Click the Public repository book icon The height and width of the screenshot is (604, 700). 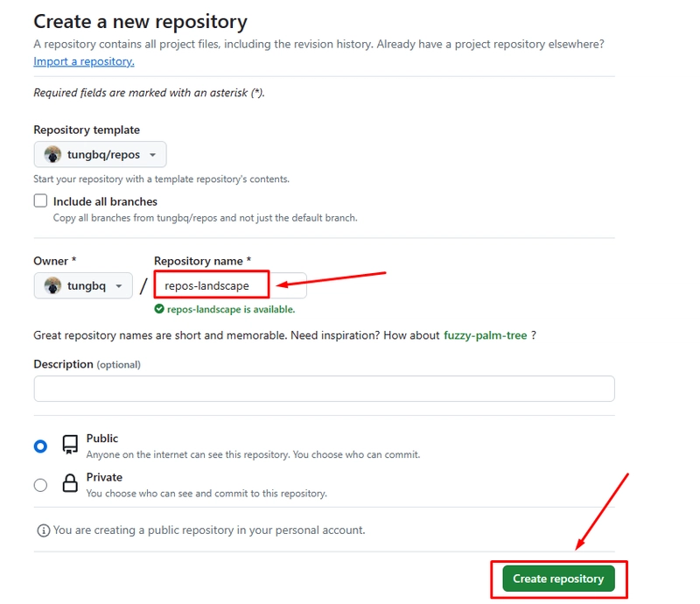click(x=70, y=445)
